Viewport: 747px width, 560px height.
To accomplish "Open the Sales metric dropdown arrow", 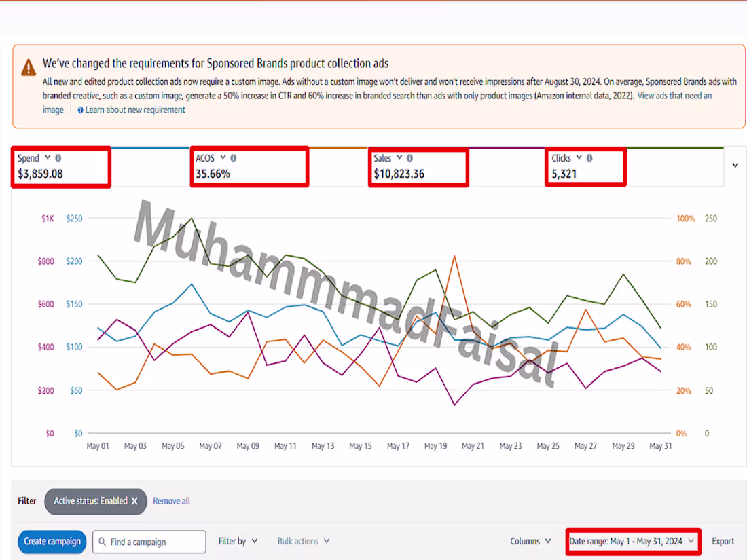I will pyautogui.click(x=399, y=157).
